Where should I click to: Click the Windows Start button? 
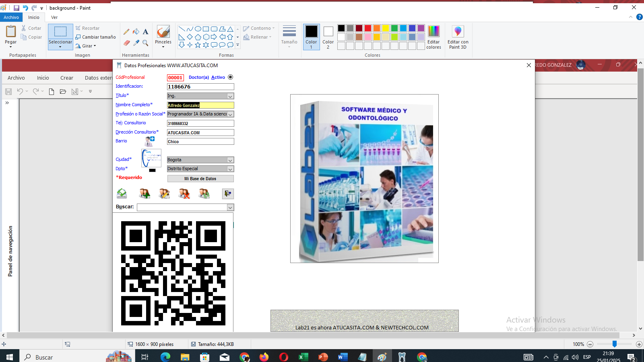click(10, 357)
